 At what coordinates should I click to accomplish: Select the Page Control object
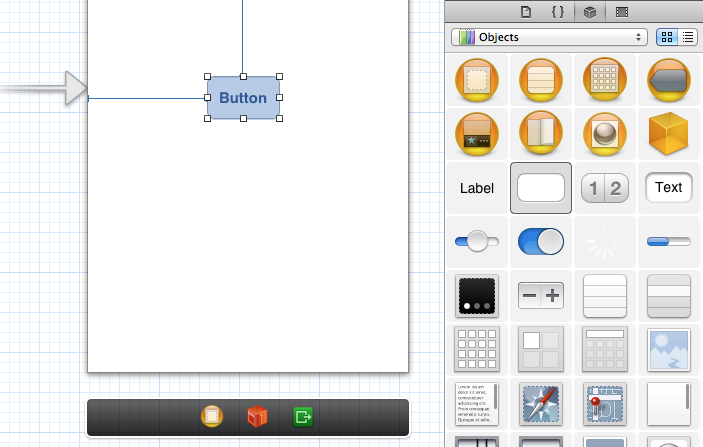pyautogui.click(x=477, y=296)
